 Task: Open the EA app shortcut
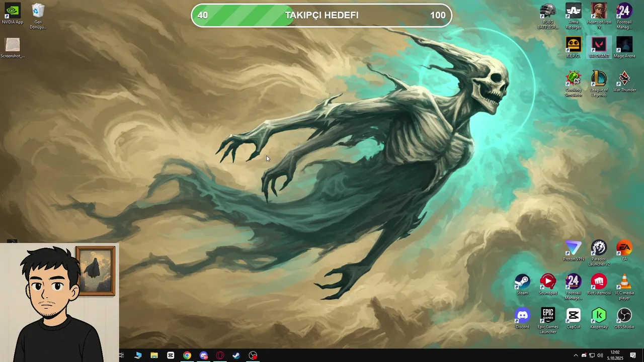pyautogui.click(x=624, y=251)
